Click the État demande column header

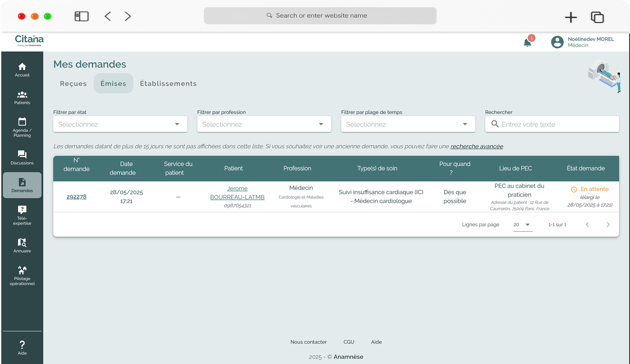586,168
